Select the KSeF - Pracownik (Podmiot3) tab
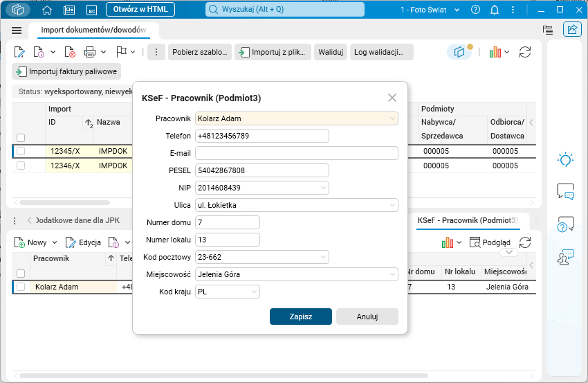 pos(468,220)
